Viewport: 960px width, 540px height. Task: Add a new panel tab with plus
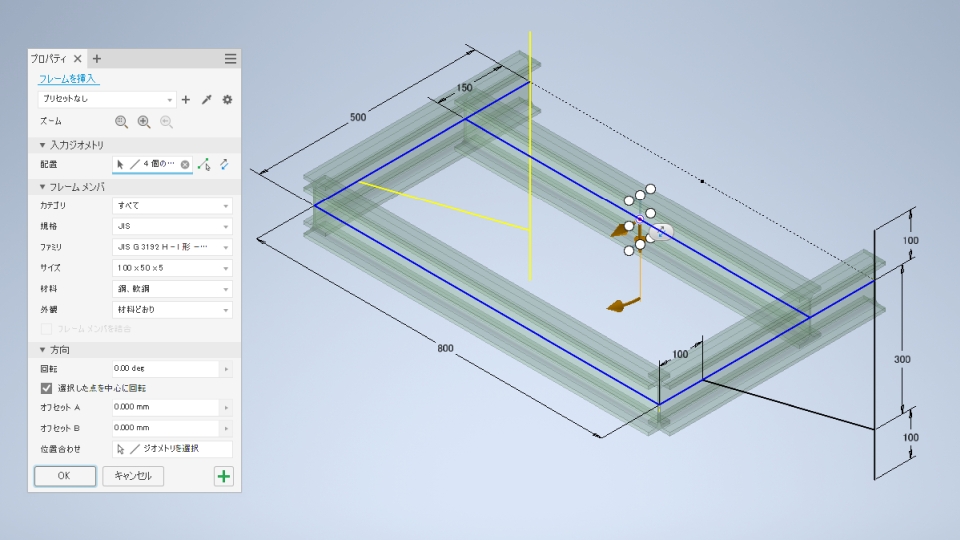(97, 59)
